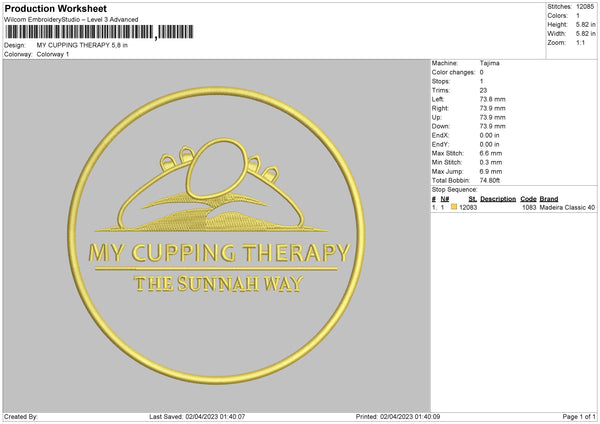Click THE SUNNAH WAY embroidered text
Viewport: 600px width, 424px height.
218,284
